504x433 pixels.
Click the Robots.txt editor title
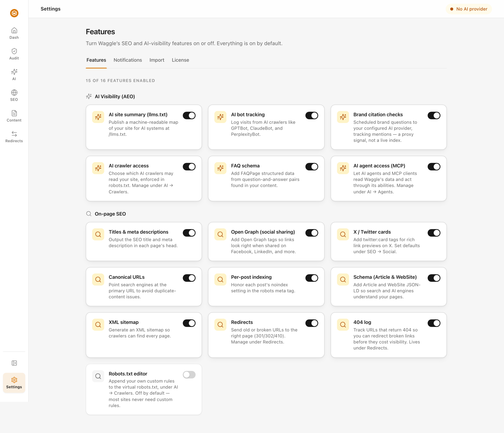click(128, 374)
